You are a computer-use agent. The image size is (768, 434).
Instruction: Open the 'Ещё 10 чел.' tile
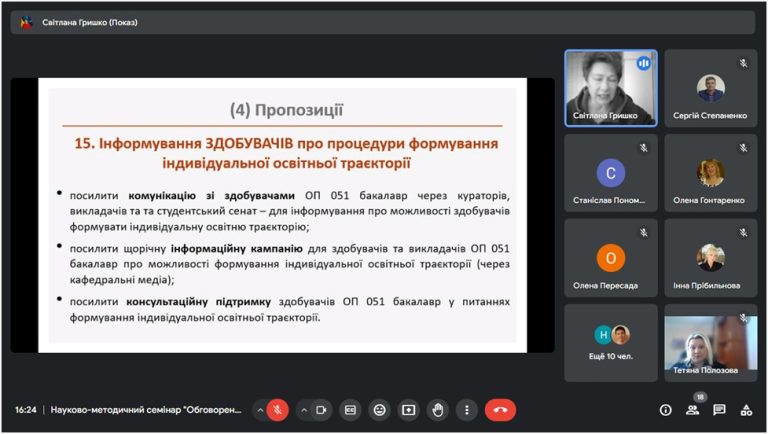tap(611, 343)
